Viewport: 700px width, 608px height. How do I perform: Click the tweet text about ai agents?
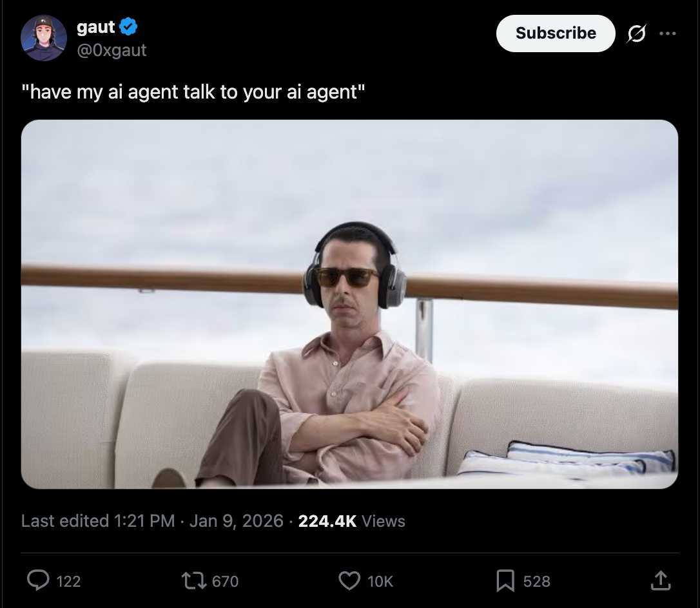(193, 92)
